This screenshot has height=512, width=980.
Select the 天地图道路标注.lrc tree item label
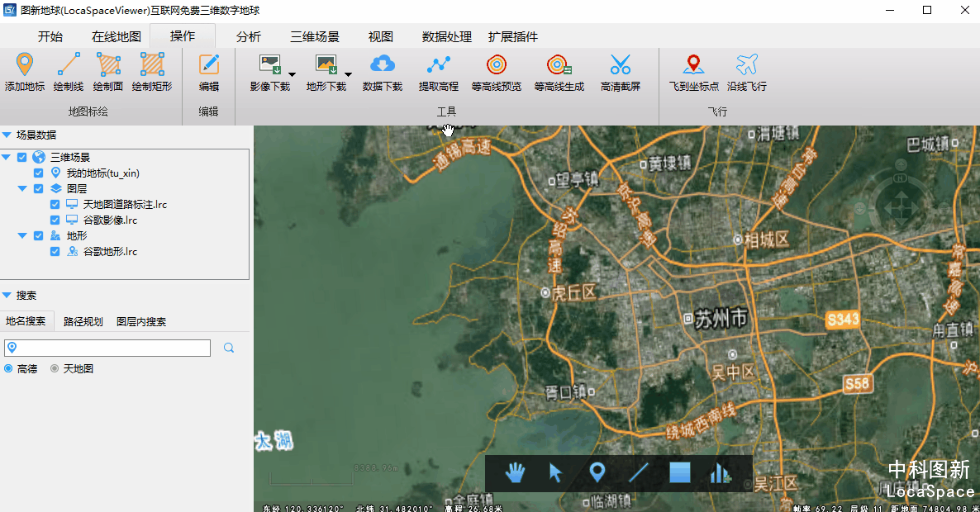click(x=125, y=204)
